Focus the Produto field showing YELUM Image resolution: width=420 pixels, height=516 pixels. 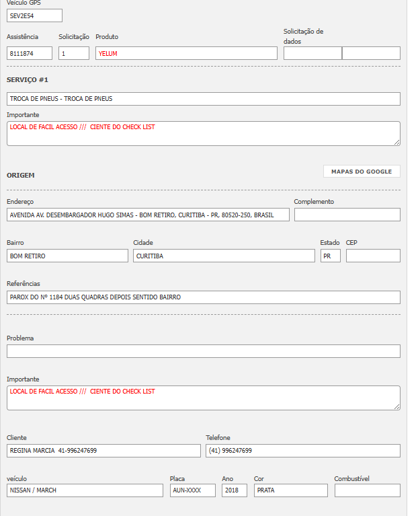186,53
